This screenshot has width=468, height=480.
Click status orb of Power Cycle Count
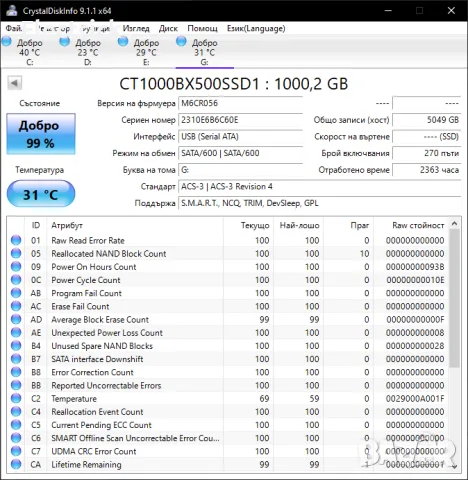click(16, 280)
